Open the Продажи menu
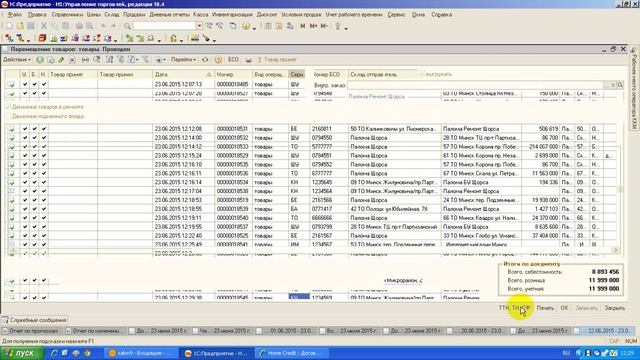Image resolution: width=640 pixels, height=360 pixels. point(134,15)
